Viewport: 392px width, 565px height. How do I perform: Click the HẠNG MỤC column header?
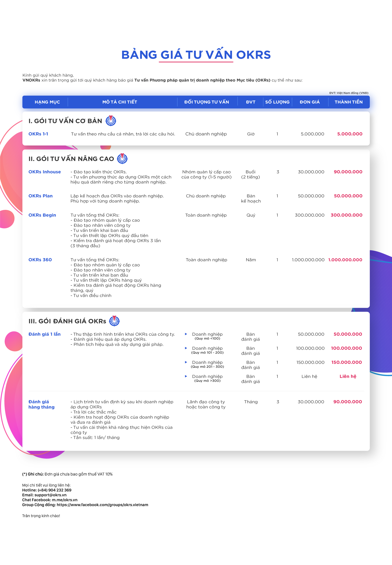point(47,102)
